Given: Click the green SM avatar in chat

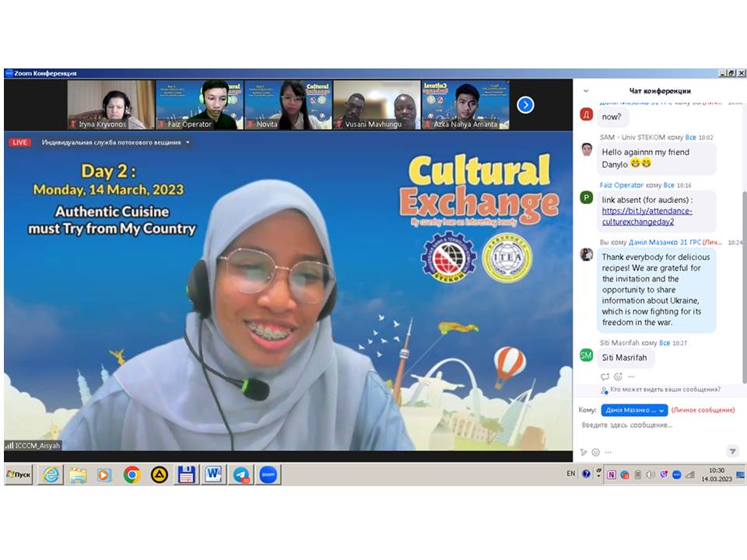Looking at the screenshot, I should (x=586, y=355).
